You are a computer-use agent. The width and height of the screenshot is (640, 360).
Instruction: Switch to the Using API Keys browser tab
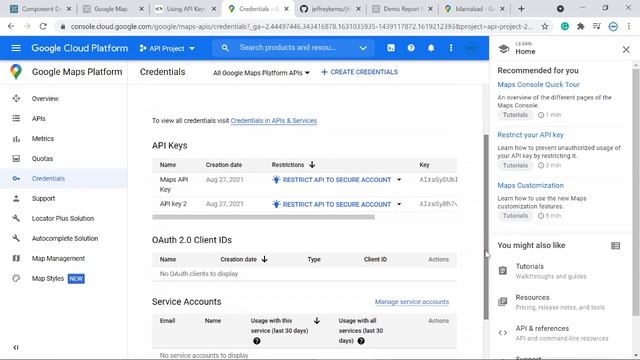tap(186, 9)
